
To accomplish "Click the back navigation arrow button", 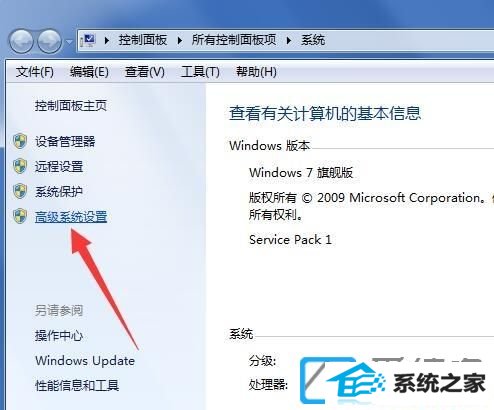I will tap(21, 41).
